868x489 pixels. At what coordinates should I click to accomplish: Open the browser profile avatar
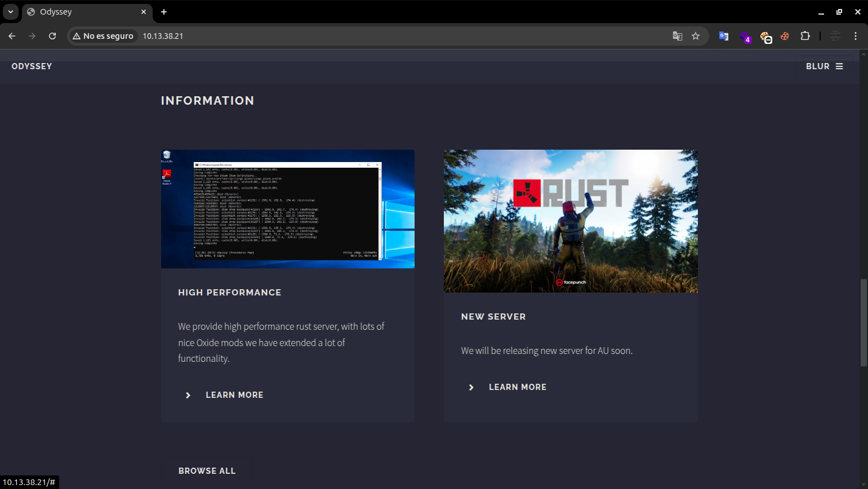pos(835,36)
